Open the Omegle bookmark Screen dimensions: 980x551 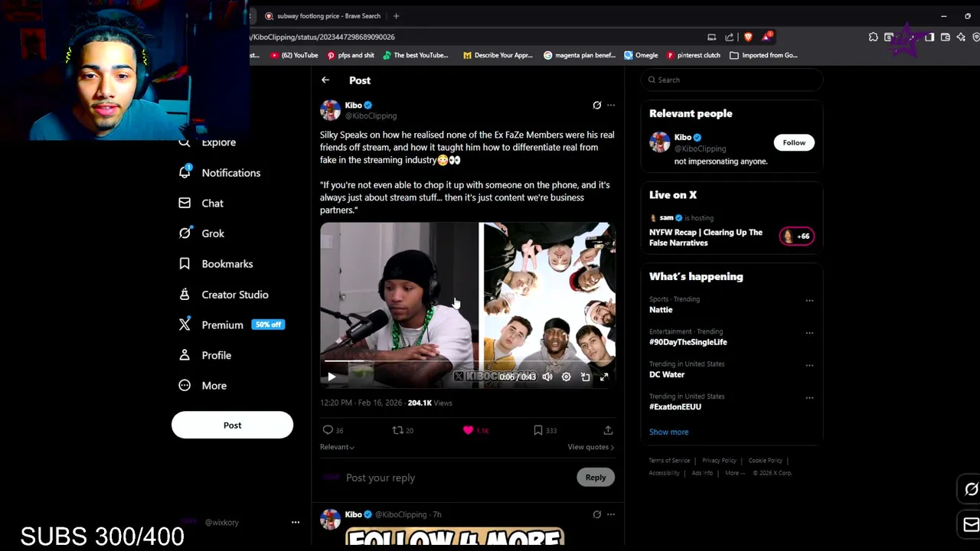coord(641,55)
